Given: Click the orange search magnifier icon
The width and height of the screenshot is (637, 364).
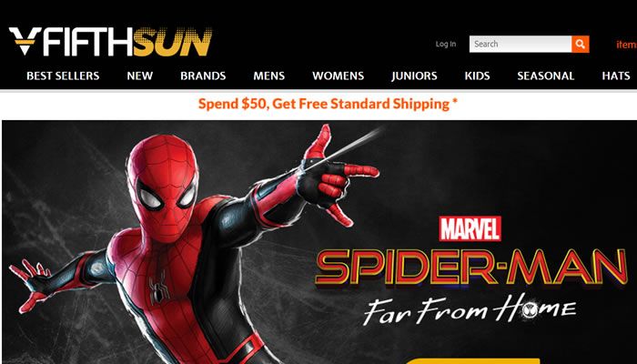Looking at the screenshot, I should pos(581,44).
